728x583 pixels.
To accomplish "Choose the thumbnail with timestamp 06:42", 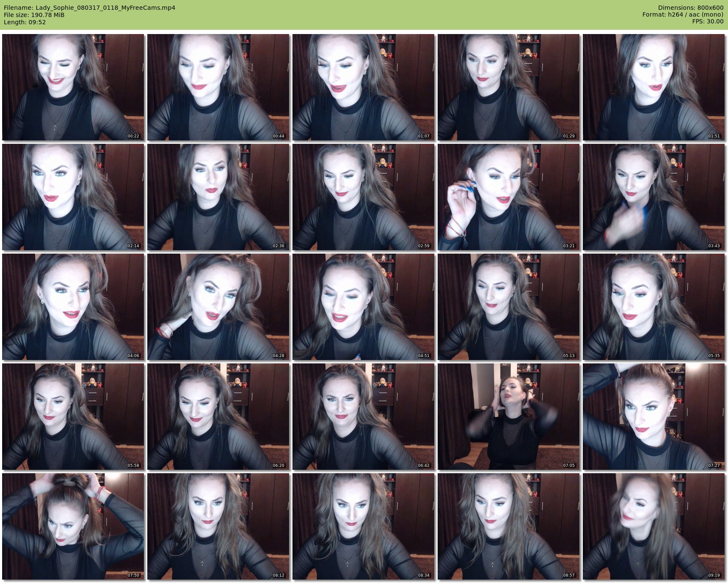I will pyautogui.click(x=364, y=417).
